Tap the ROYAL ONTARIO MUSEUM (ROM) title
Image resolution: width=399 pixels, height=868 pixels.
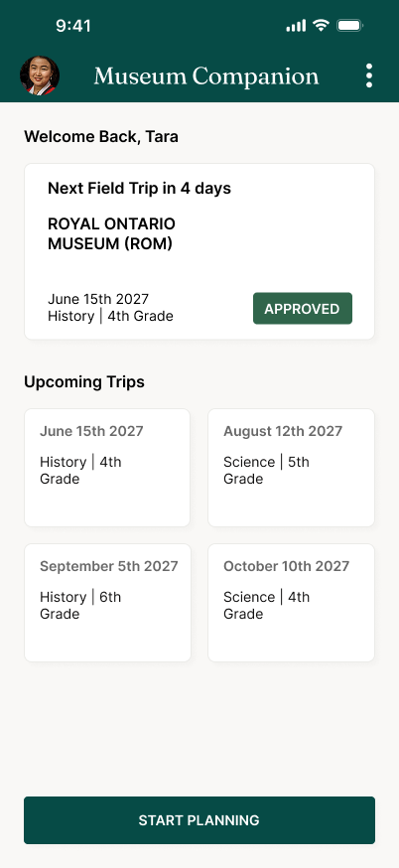pos(111,233)
